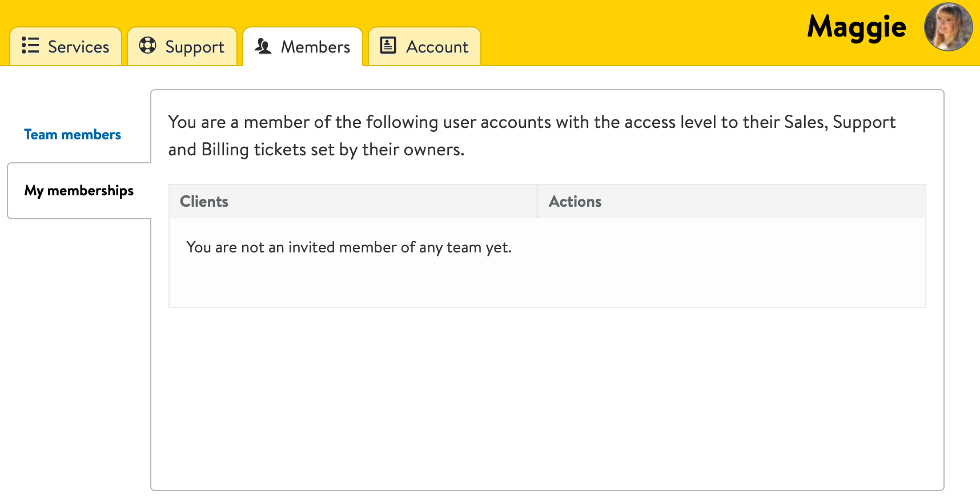Switch to the Support tab
Screen dimensions: 980x498
pos(182,46)
